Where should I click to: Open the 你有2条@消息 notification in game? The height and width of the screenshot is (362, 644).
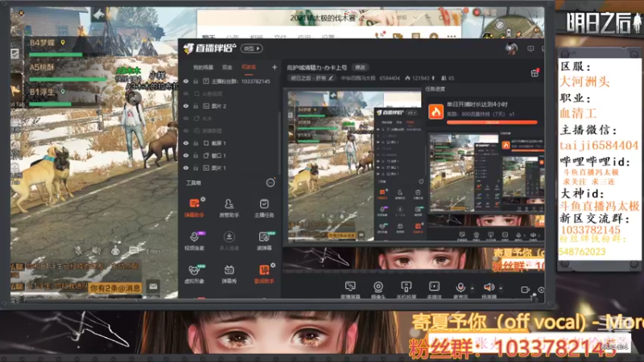pyautogui.click(x=115, y=288)
